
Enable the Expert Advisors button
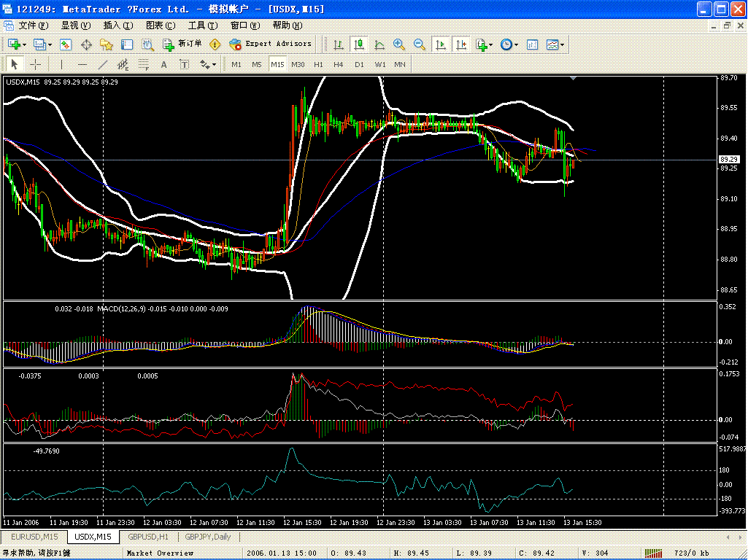pyautogui.click(x=271, y=44)
